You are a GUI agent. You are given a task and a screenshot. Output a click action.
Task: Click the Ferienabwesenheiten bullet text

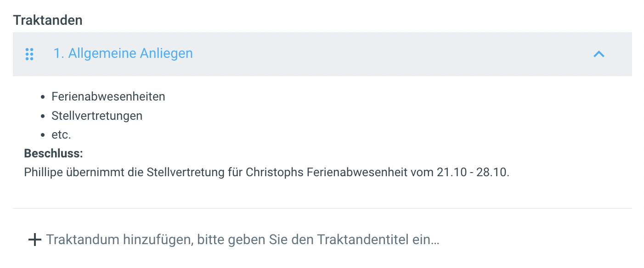tap(108, 97)
